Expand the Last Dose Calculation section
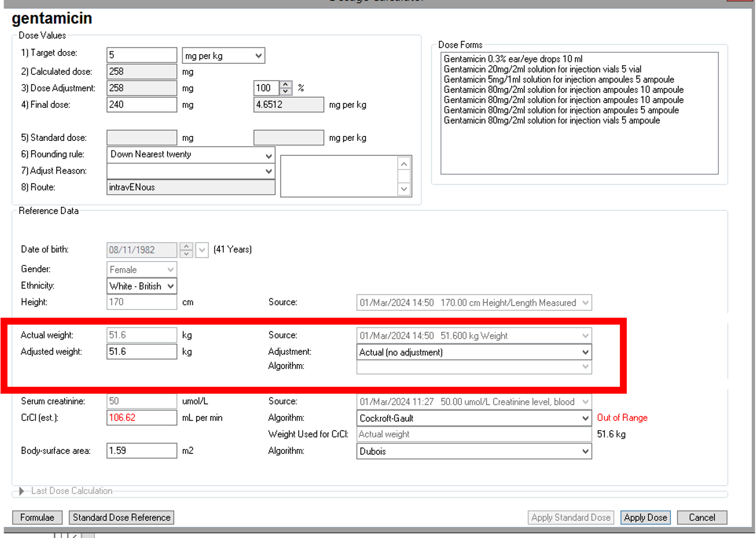 pos(21,491)
